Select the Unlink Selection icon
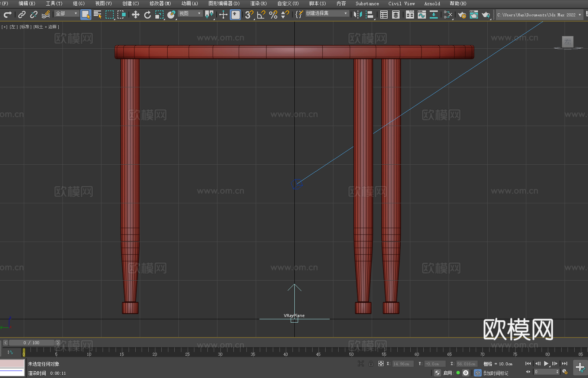588x378 pixels. point(34,14)
